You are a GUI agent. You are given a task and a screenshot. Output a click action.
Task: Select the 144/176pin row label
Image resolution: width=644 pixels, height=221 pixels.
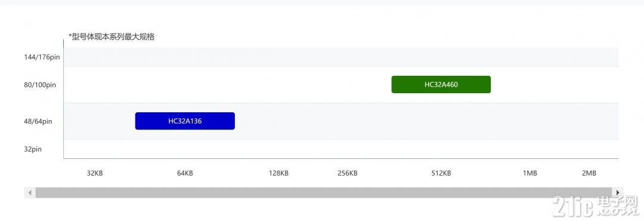(42, 57)
